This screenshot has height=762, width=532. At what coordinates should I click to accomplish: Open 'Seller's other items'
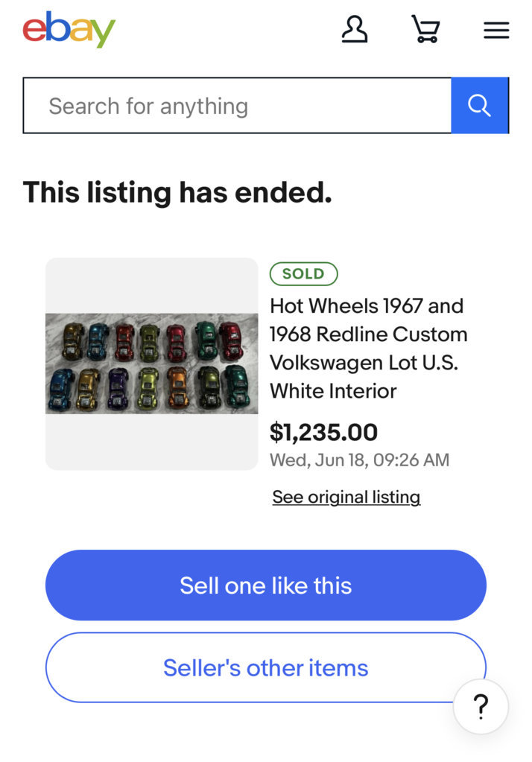265,667
